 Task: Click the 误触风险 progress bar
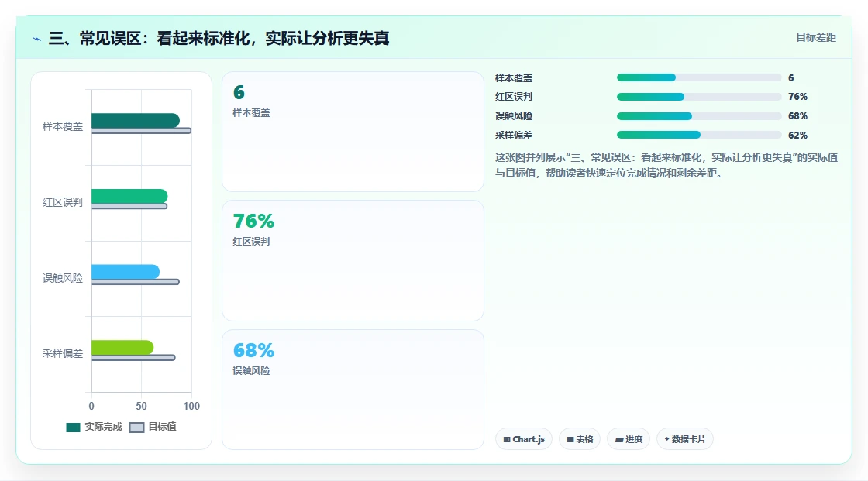(698, 116)
